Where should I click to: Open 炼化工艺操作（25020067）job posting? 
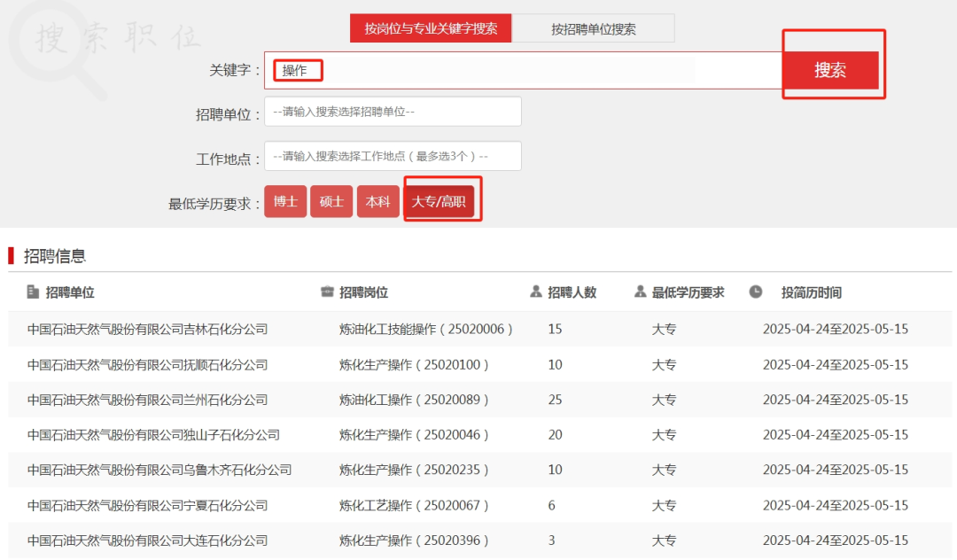coord(414,505)
